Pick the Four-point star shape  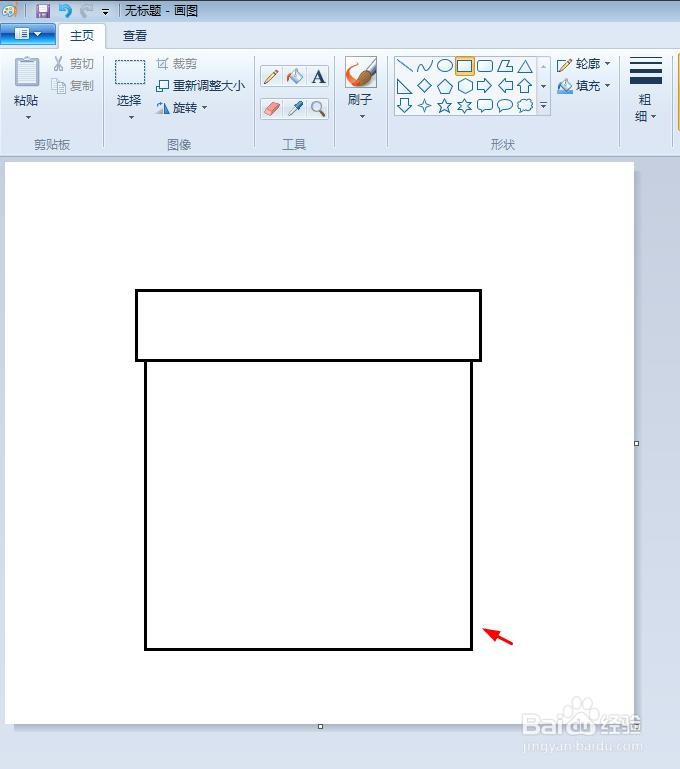pos(425,105)
